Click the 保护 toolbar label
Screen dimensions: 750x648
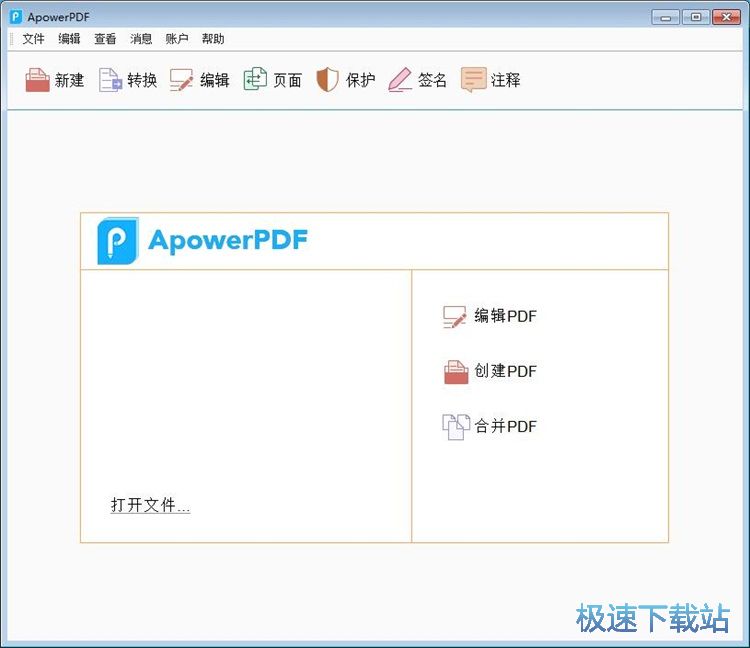[x=360, y=80]
